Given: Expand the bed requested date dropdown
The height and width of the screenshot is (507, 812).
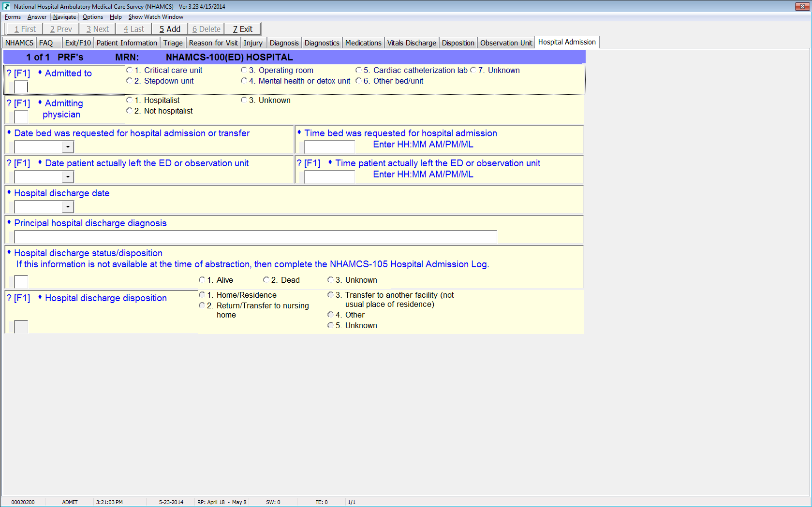Looking at the screenshot, I should 68,147.
